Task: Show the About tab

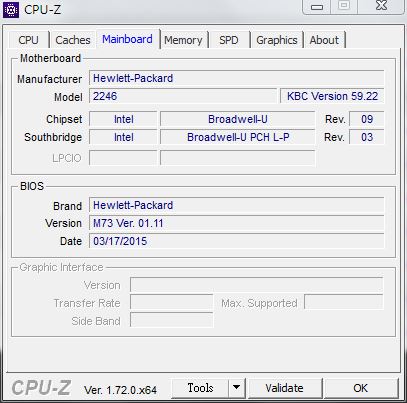Action: point(324,40)
